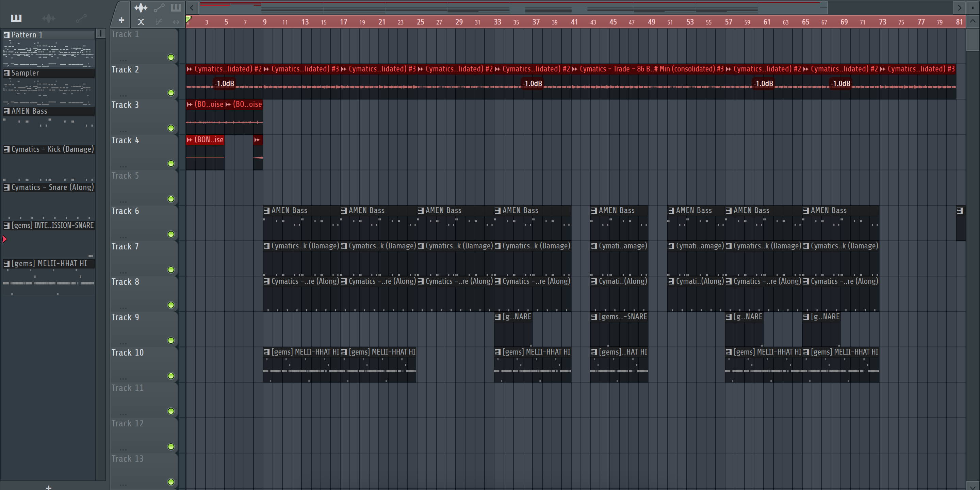The height and width of the screenshot is (490, 980).
Task: Click the -1.0dB gain handle near bar 5
Action: click(x=224, y=83)
